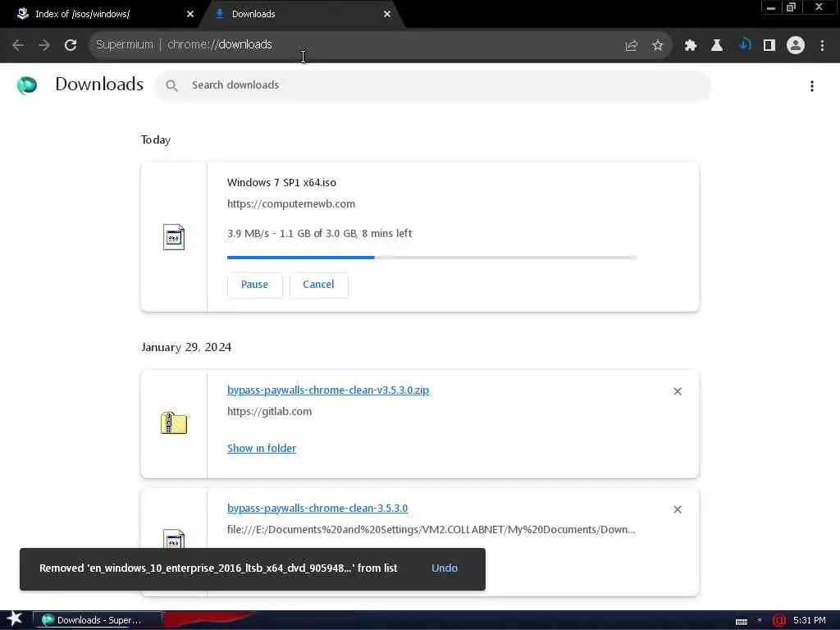Click the red @ tray icon
Viewport: 840px width, 630px height.
779,620
